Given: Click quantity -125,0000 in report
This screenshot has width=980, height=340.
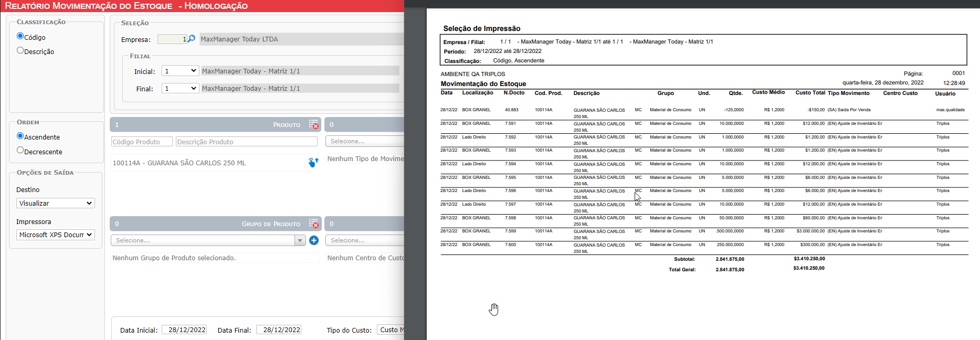Looking at the screenshot, I should pyautogui.click(x=734, y=110).
